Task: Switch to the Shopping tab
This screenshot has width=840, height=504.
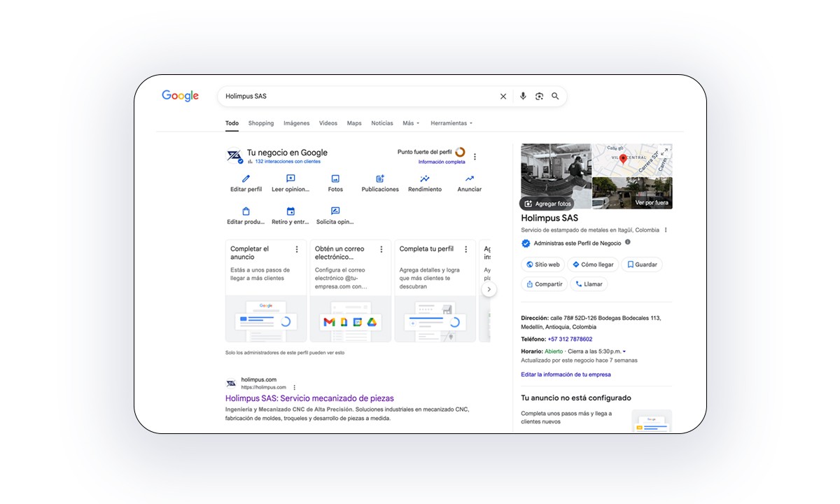Action: (x=261, y=123)
